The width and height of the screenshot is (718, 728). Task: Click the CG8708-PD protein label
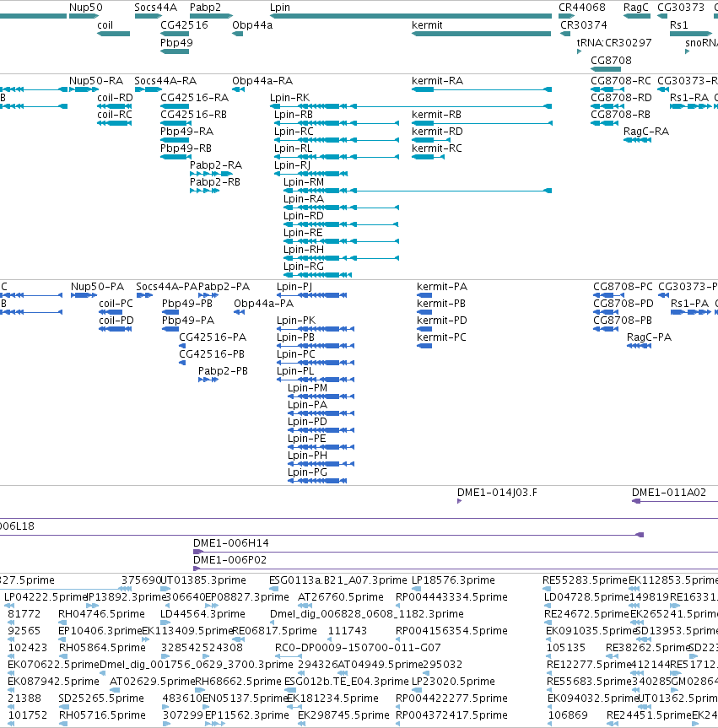coord(624,304)
